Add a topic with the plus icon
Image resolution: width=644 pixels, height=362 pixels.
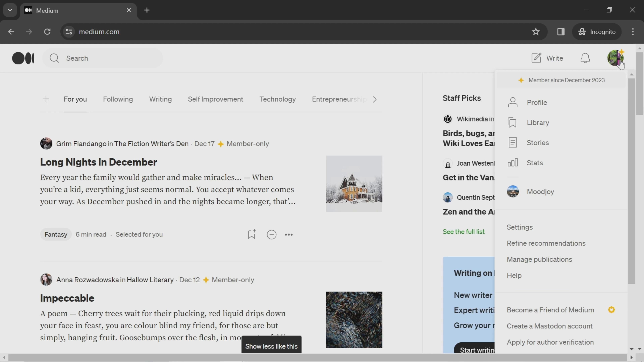pyautogui.click(x=46, y=99)
